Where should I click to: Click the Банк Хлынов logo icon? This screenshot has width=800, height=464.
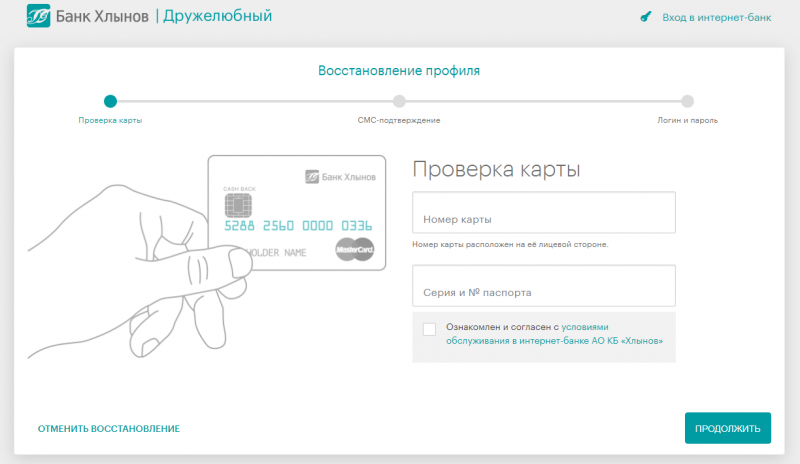[38, 16]
